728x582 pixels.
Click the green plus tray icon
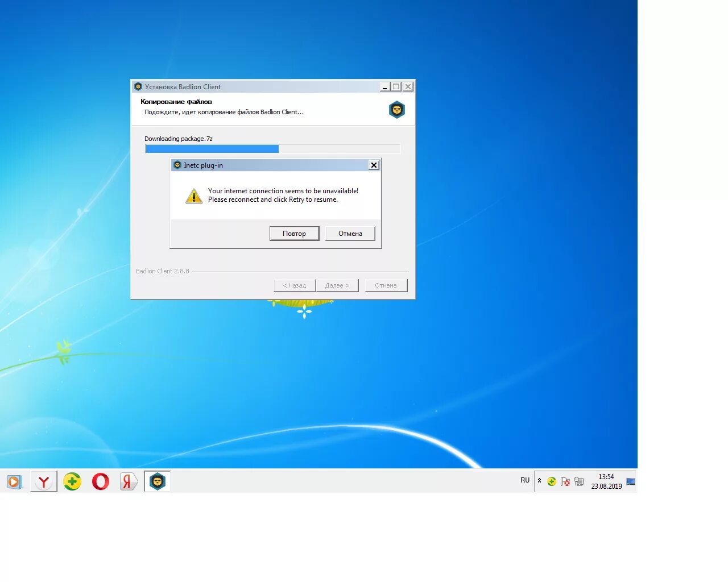point(552,481)
